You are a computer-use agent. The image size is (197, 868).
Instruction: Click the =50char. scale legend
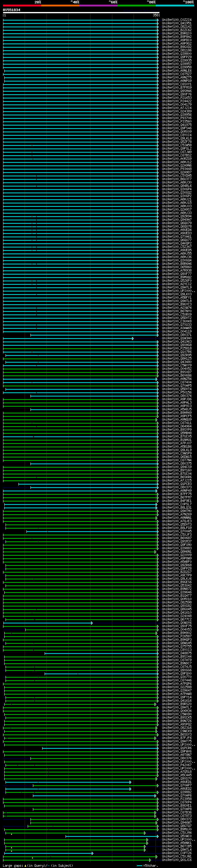[147, 865]
